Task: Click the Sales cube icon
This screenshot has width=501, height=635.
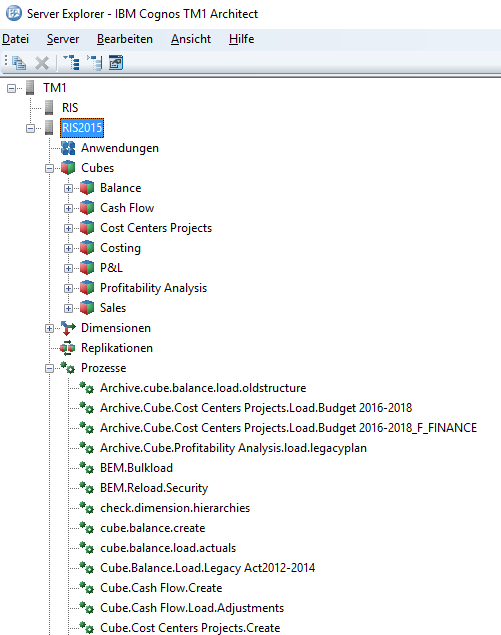Action: point(87,307)
